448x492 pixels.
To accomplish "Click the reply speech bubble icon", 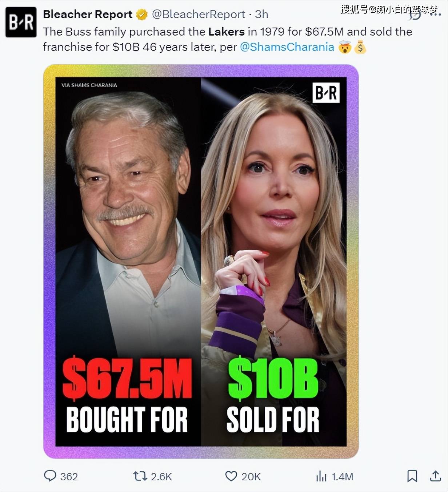I will click(x=50, y=476).
